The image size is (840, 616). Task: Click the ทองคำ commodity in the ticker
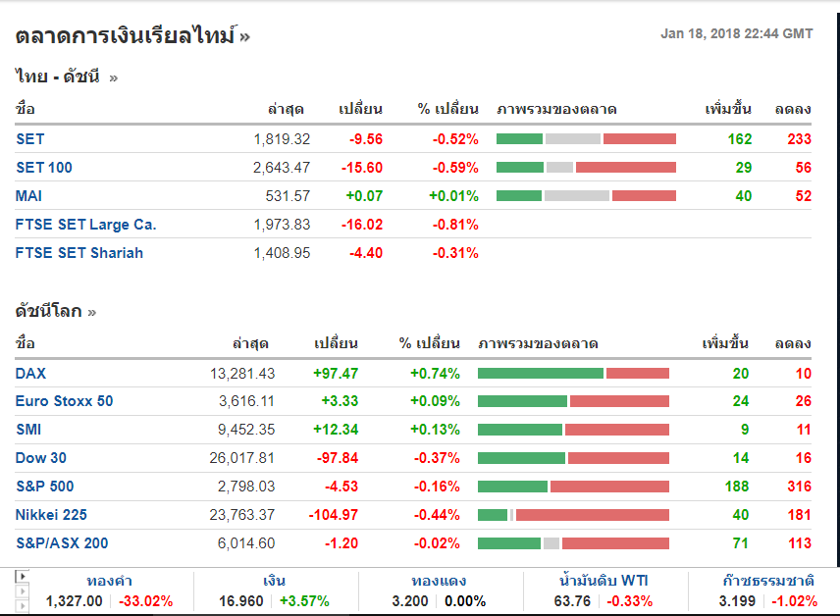coord(110,581)
